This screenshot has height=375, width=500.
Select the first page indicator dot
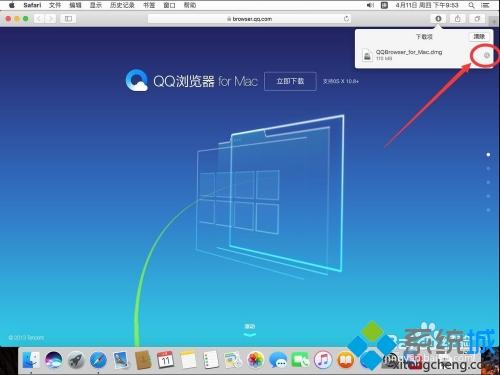(488, 154)
